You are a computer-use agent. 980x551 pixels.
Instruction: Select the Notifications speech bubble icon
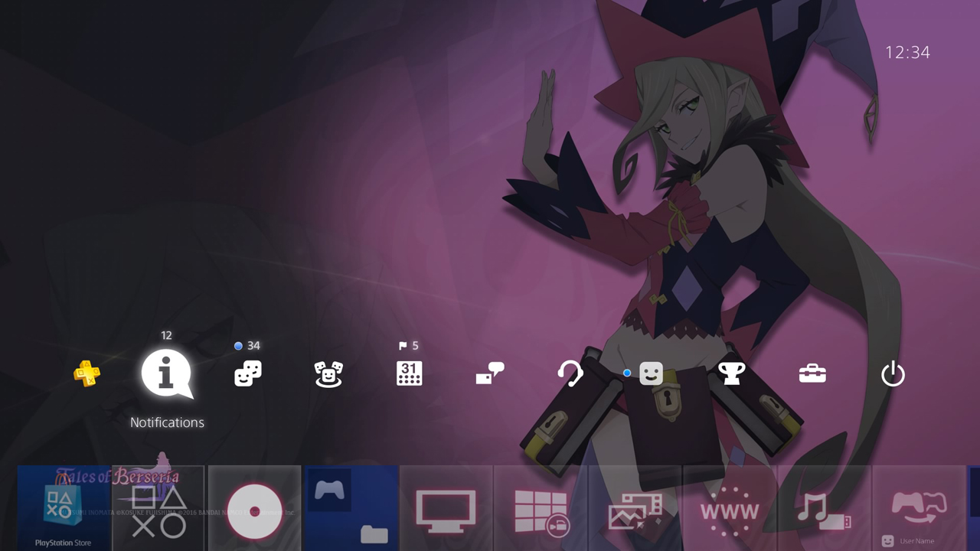166,373
